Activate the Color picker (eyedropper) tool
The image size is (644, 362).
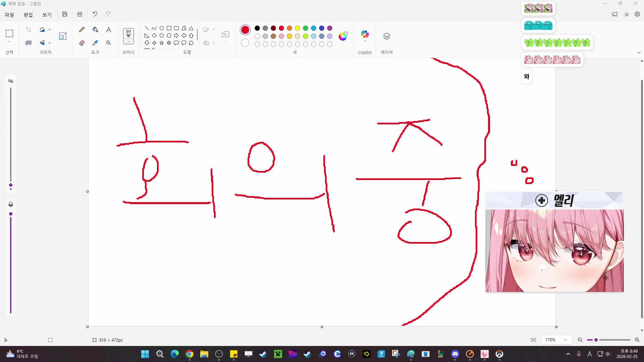pos(95,43)
